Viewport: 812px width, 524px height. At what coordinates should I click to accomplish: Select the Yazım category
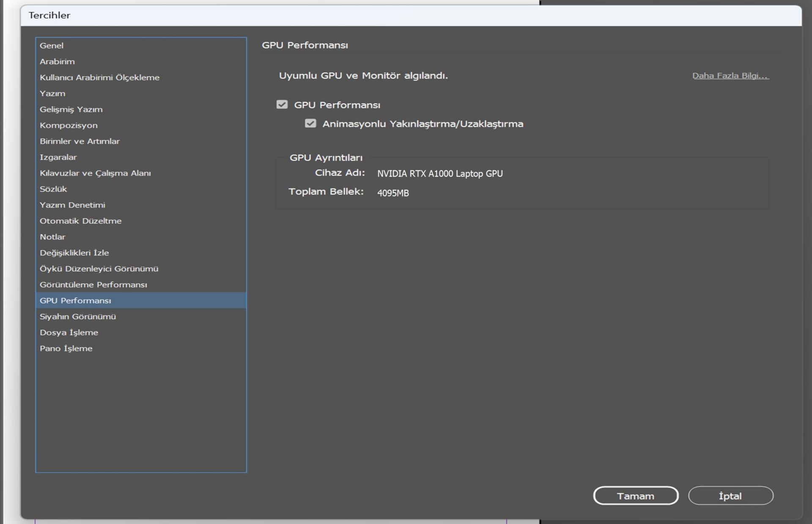pos(52,93)
